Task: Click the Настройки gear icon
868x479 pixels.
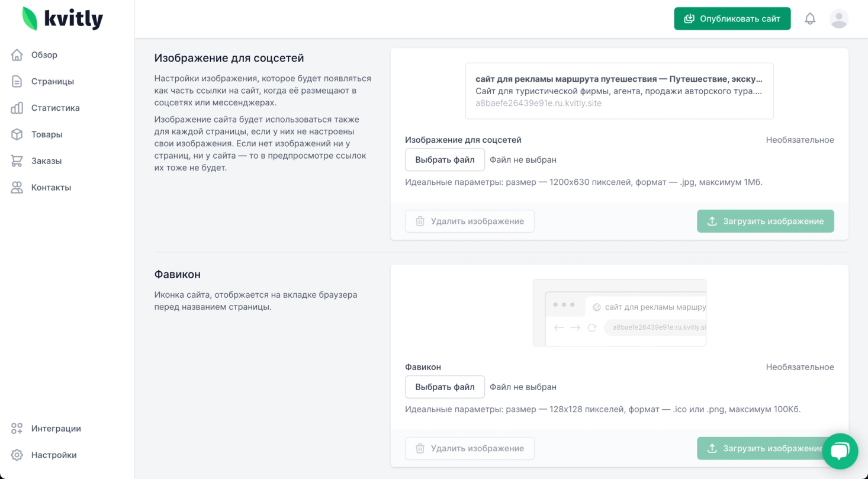Action: [x=17, y=455]
